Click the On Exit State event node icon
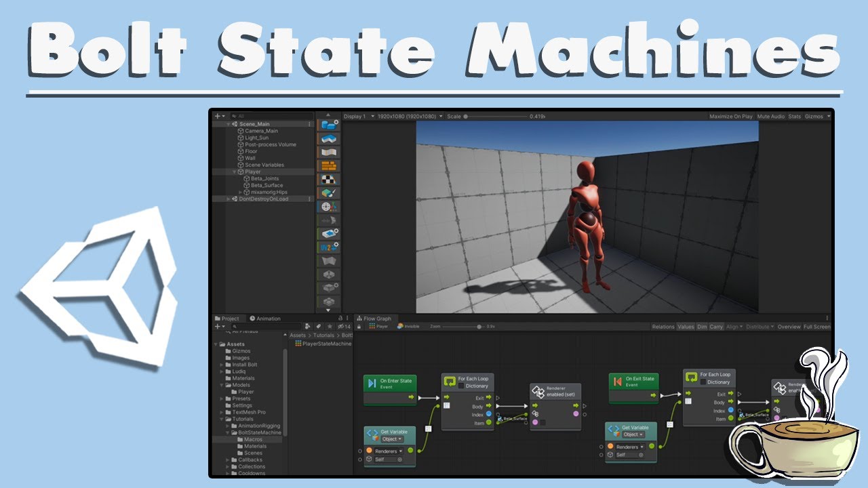Viewport: 868px width, 488px height. point(616,382)
